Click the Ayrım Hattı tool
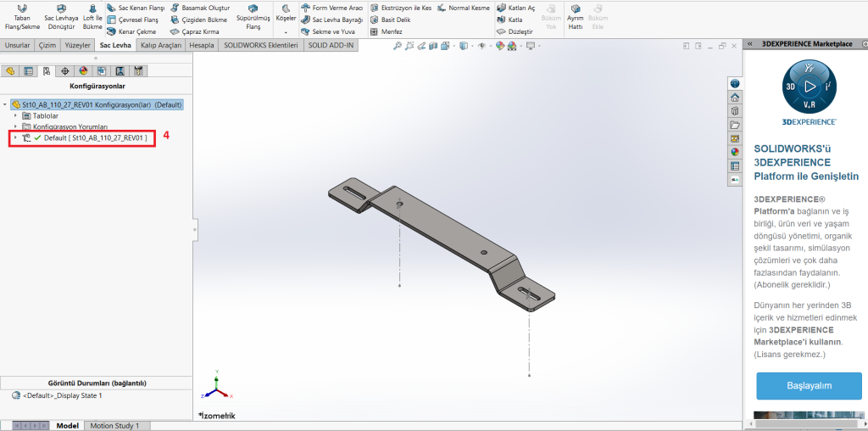The image size is (868, 431). tap(575, 17)
